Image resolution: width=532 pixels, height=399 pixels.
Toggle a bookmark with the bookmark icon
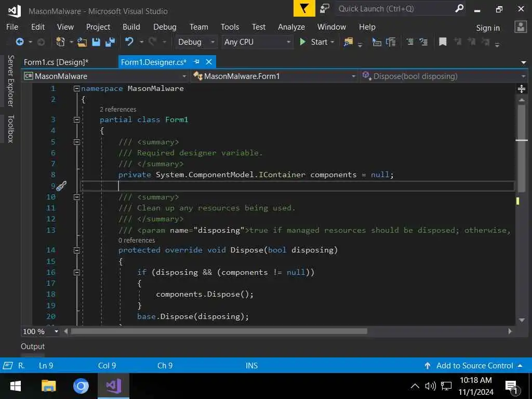[x=443, y=42]
